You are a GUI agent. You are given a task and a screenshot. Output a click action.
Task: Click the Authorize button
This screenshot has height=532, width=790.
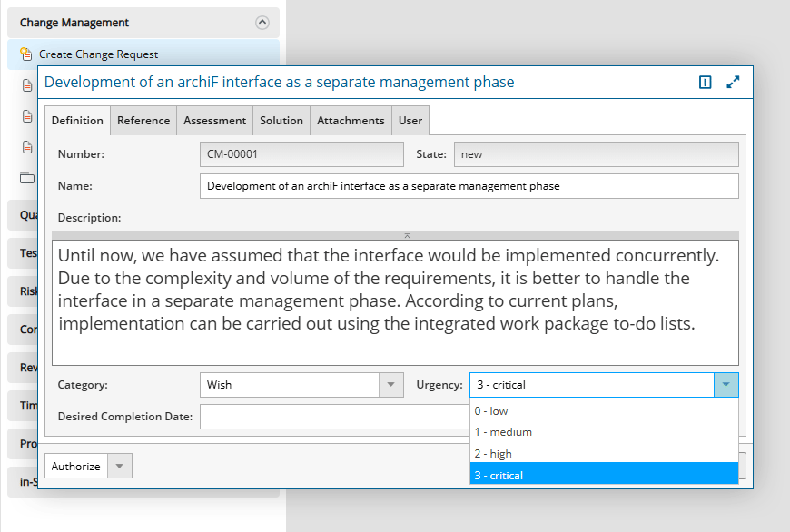pyautogui.click(x=76, y=467)
